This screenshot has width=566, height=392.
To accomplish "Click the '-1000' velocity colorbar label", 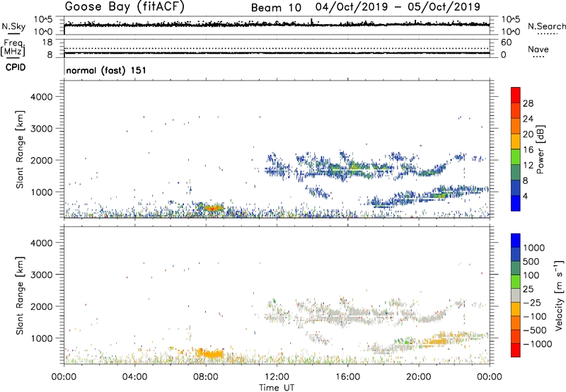I will [538, 344].
